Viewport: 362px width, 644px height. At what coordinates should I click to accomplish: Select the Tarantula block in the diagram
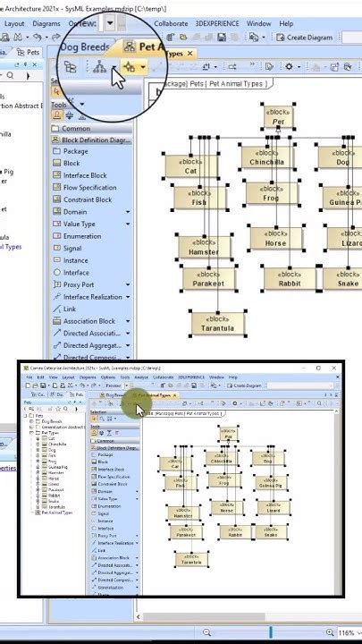tap(218, 324)
